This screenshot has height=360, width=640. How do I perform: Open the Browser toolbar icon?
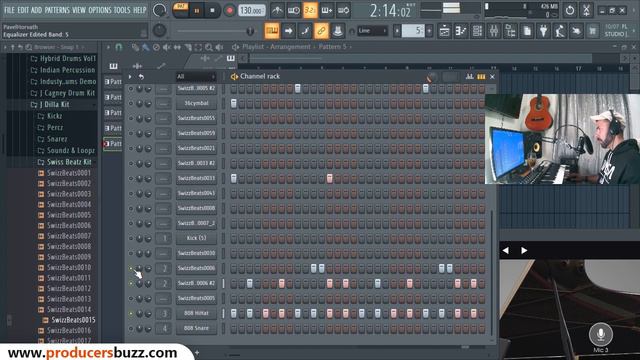(510, 31)
